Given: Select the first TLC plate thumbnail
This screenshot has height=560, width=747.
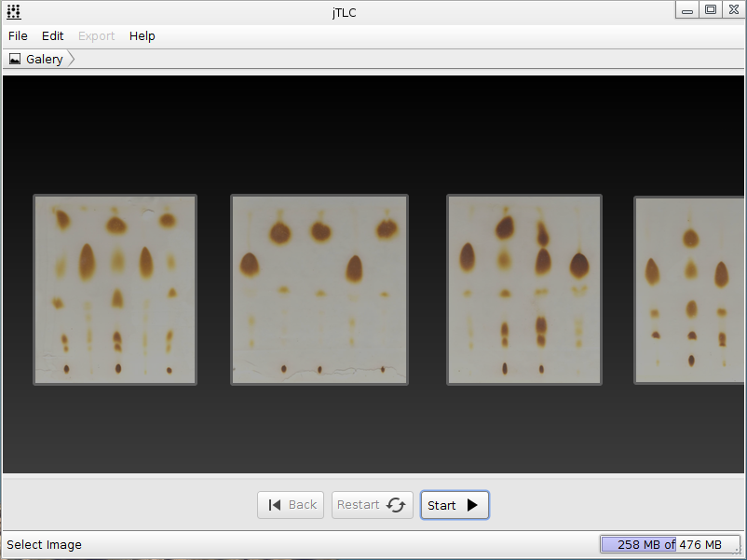Looking at the screenshot, I should coord(115,290).
